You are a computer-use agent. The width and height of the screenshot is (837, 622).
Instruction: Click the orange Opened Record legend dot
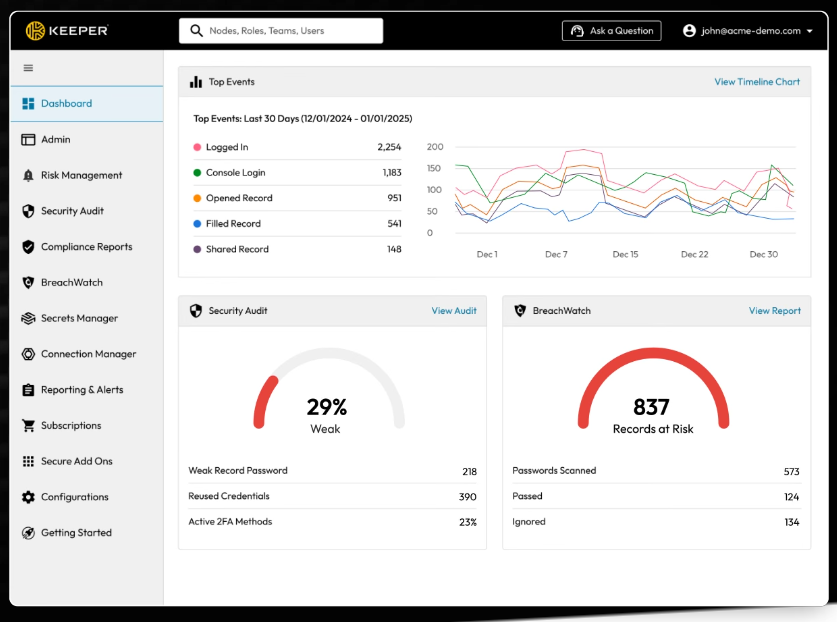pyautogui.click(x=197, y=198)
